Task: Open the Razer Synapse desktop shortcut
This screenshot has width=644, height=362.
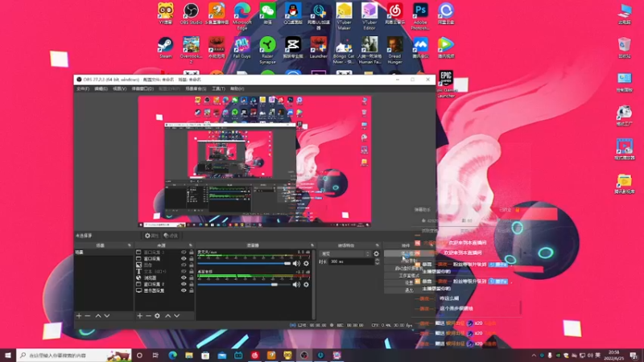Action: coord(267,50)
